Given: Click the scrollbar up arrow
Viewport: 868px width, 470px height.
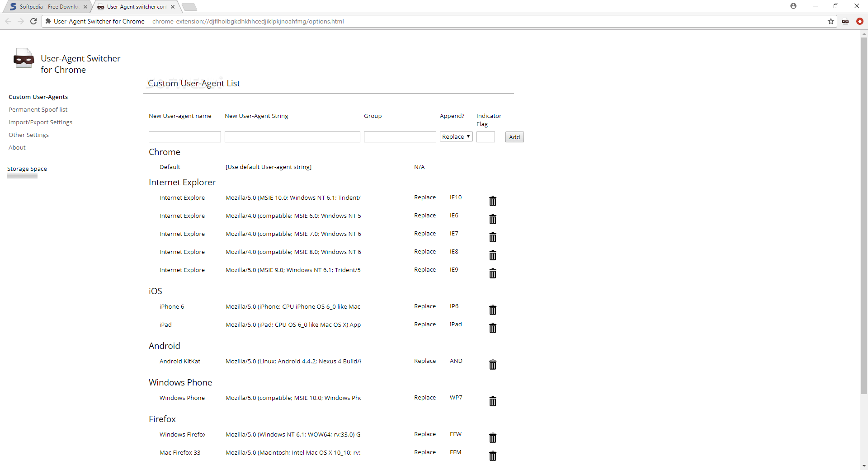Looking at the screenshot, I should click(x=864, y=33).
